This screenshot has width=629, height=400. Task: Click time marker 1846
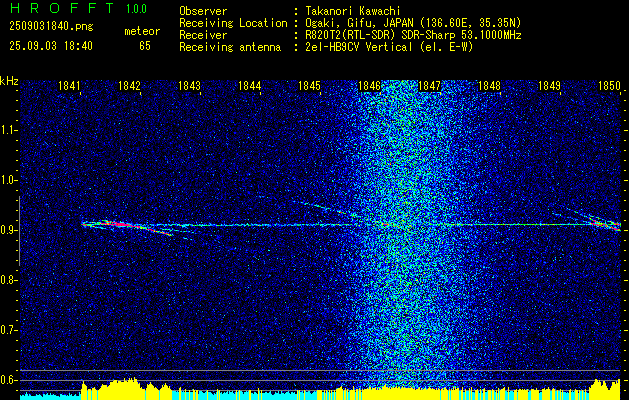coord(369,86)
